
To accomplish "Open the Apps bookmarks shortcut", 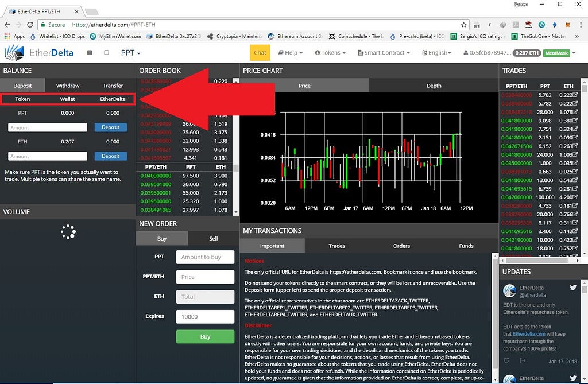I will pos(14,36).
